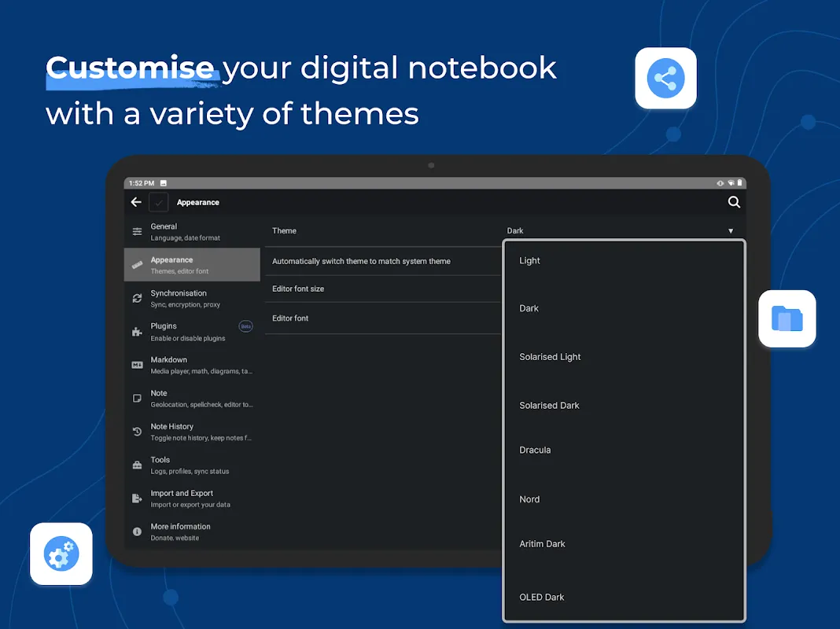The width and height of the screenshot is (840, 629).
Task: Open Plugins settings section
Action: (192, 332)
